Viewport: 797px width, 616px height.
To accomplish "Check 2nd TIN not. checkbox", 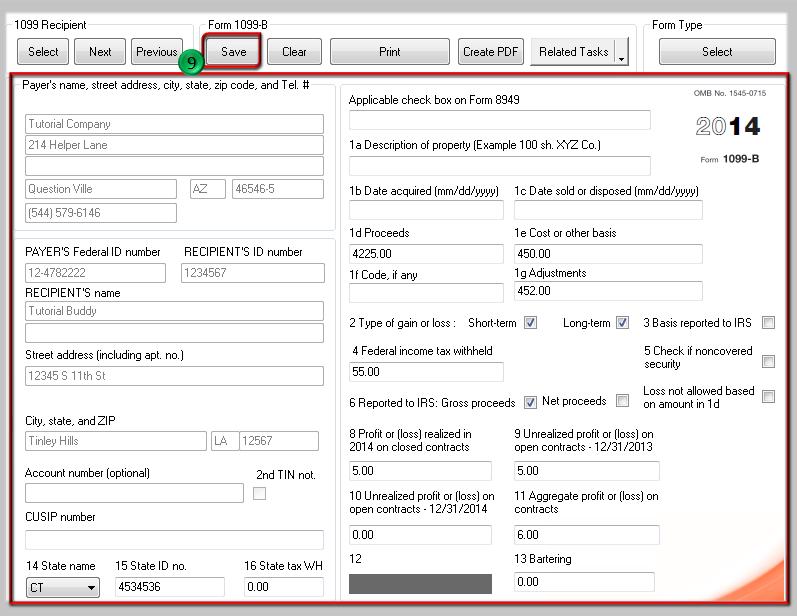I will coord(259,494).
